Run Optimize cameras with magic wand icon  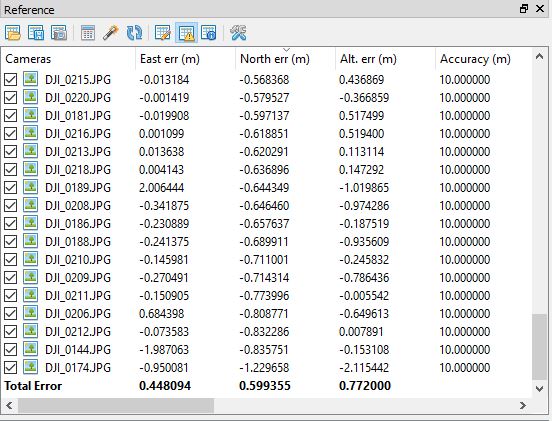(x=111, y=33)
